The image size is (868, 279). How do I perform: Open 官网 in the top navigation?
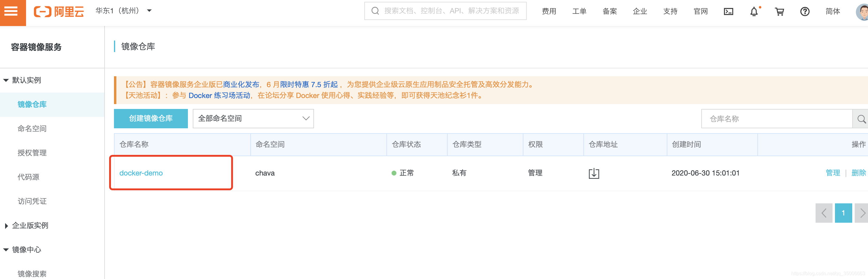pos(700,11)
